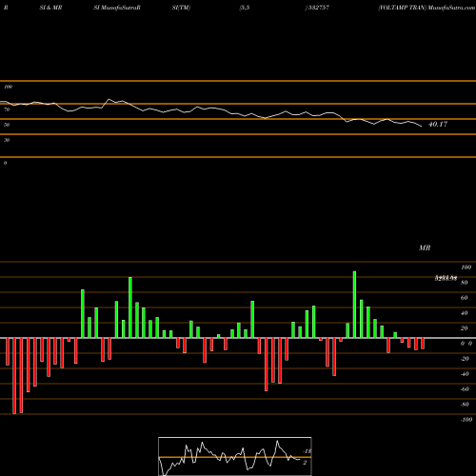Screen dimensions: 476x476
Task: Click the 5283.58 price label near MR axis
Action: click(446, 278)
